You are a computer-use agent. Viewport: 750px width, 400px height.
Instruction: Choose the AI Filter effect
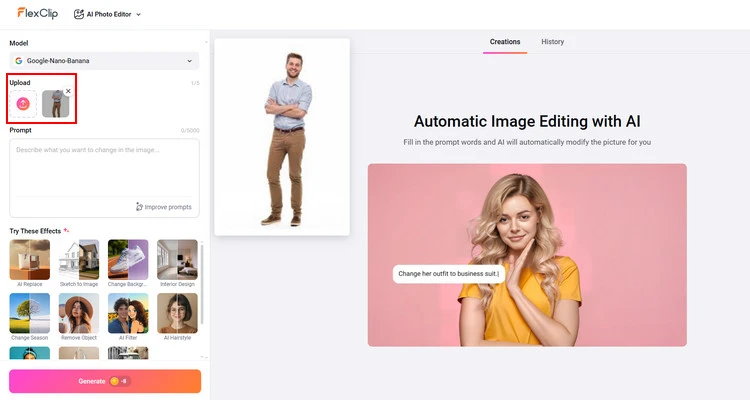(128, 317)
